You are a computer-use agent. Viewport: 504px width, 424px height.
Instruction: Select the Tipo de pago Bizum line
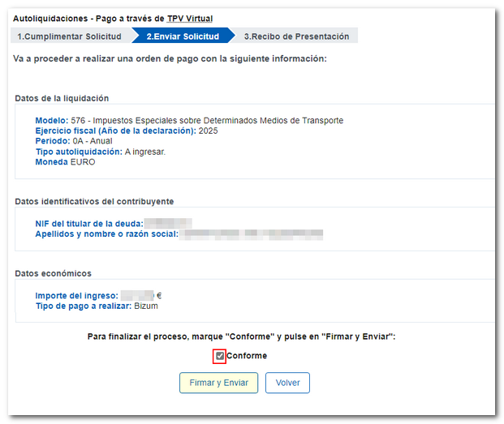tap(96, 306)
